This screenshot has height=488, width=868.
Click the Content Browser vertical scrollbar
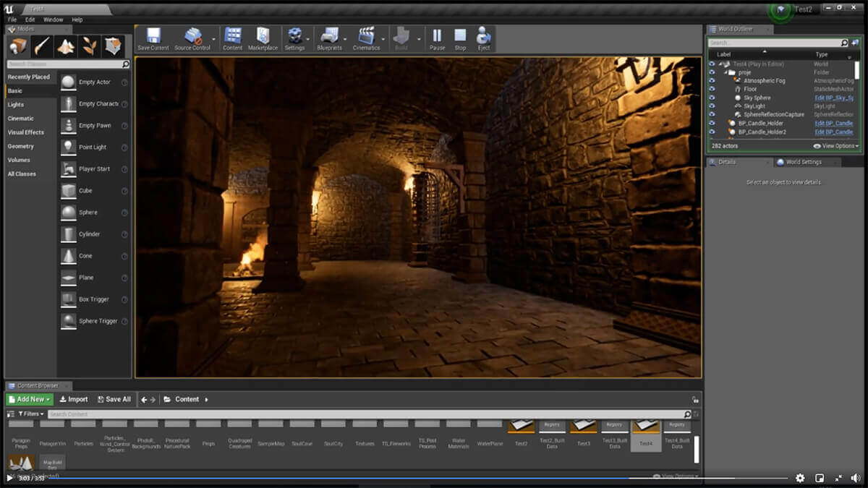696,449
